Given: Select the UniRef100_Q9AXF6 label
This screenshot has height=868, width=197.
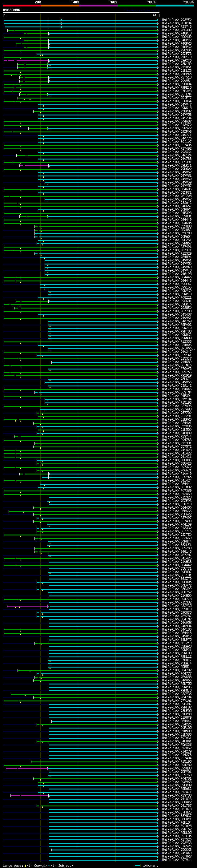Looking at the screenshot, I should tap(177, 61).
